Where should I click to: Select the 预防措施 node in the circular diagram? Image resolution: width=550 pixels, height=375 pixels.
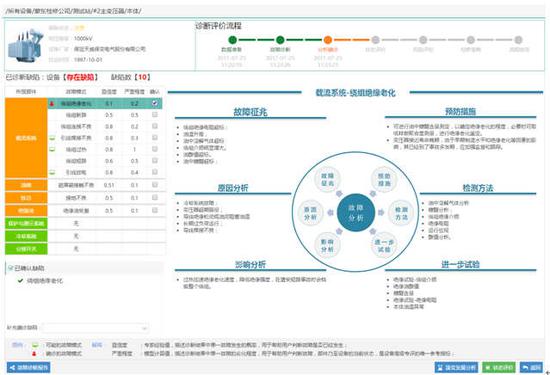pyautogui.click(x=384, y=179)
